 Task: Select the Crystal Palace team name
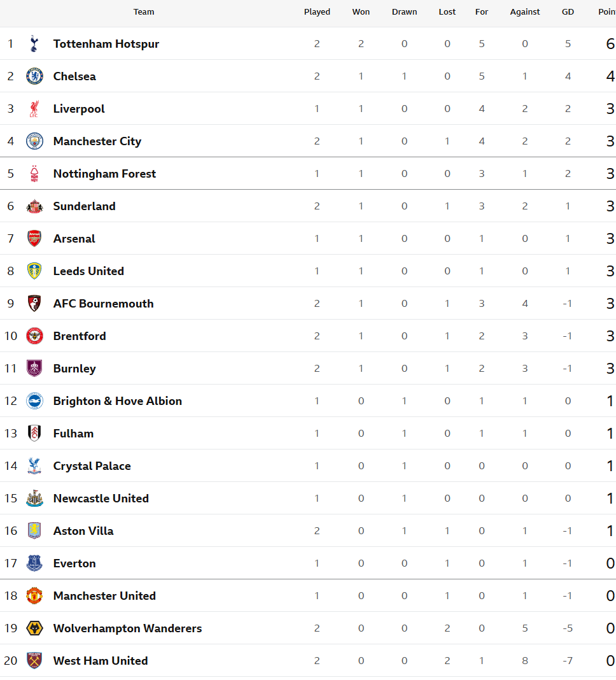coord(92,466)
